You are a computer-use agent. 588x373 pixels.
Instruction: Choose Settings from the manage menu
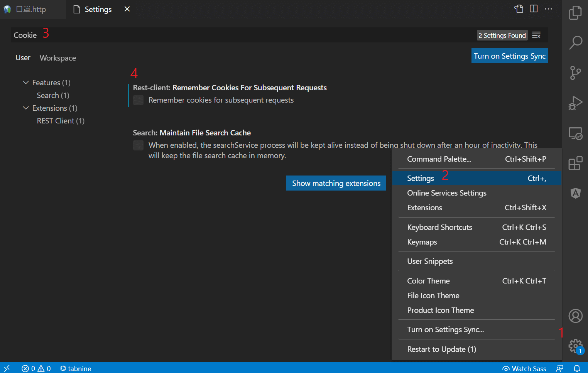tap(476, 178)
